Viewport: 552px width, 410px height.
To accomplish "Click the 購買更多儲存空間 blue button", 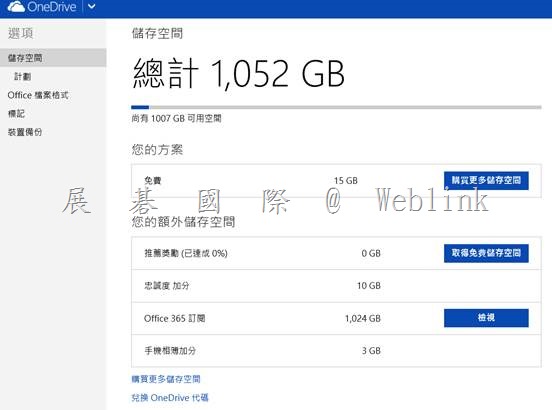I will click(x=486, y=181).
